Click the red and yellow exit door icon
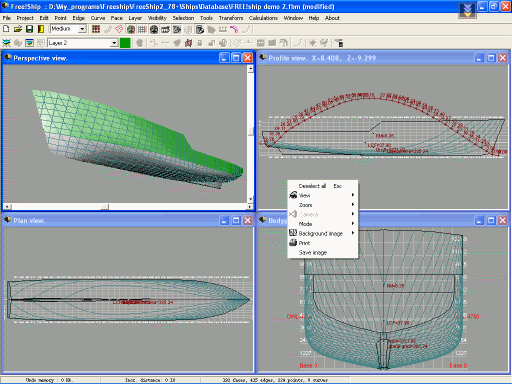Viewport: 512px width, 384px height. pos(41,29)
